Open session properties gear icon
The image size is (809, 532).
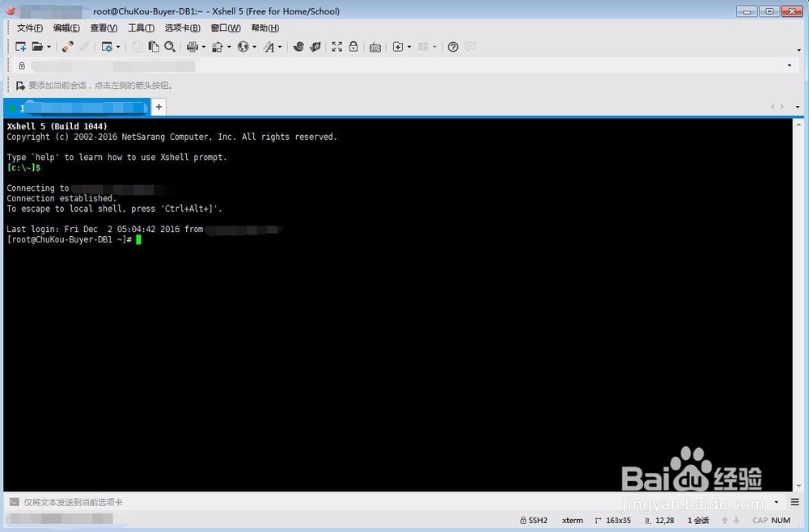pyautogui.click(x=107, y=47)
